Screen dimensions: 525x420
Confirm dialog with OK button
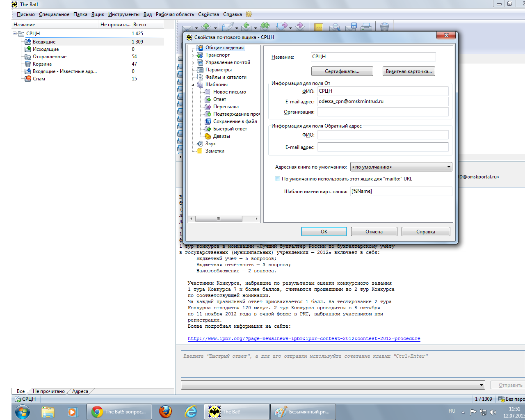[324, 232]
